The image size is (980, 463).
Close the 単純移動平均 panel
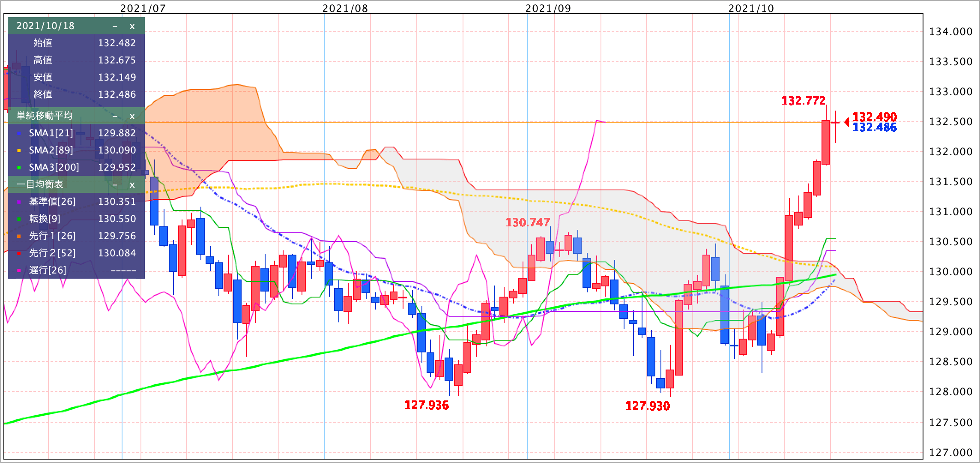pyautogui.click(x=132, y=116)
